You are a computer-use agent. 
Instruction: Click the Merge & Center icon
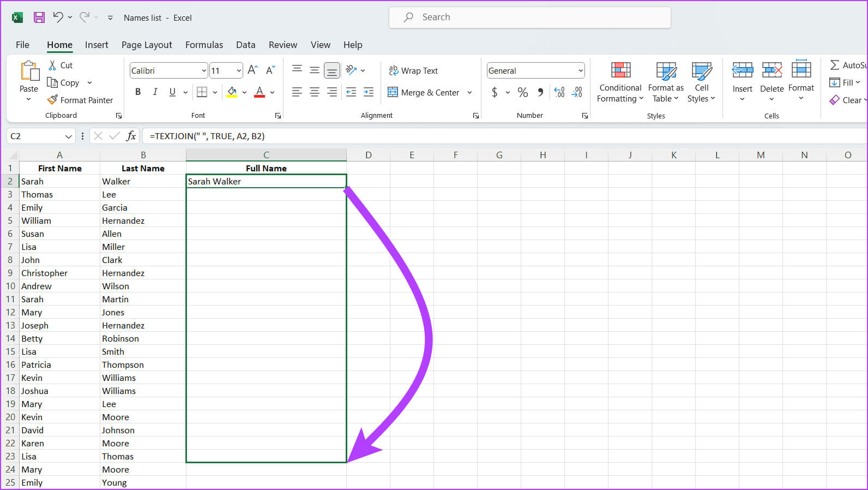393,92
